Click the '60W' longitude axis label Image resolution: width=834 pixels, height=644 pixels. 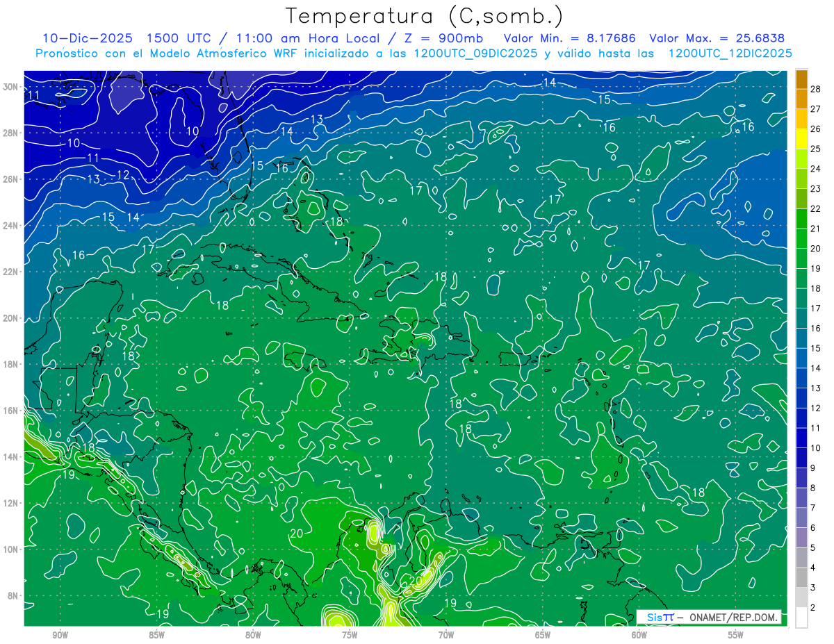(x=639, y=635)
